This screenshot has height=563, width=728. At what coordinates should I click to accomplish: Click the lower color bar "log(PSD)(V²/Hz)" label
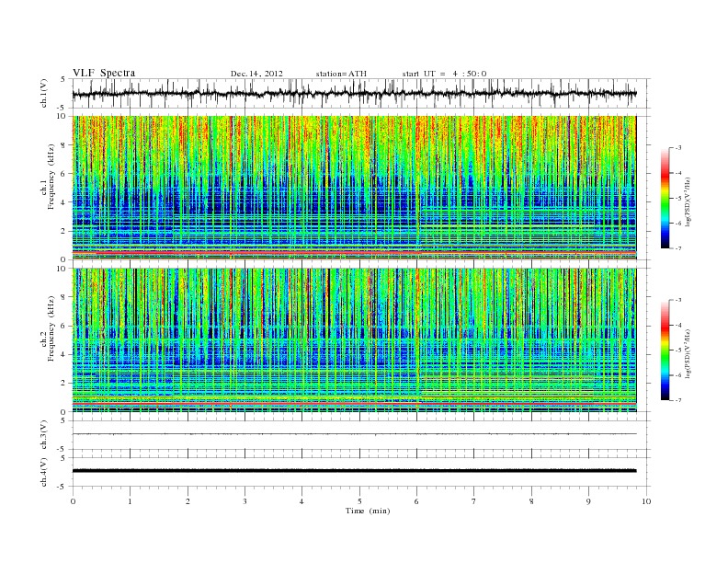click(x=688, y=353)
